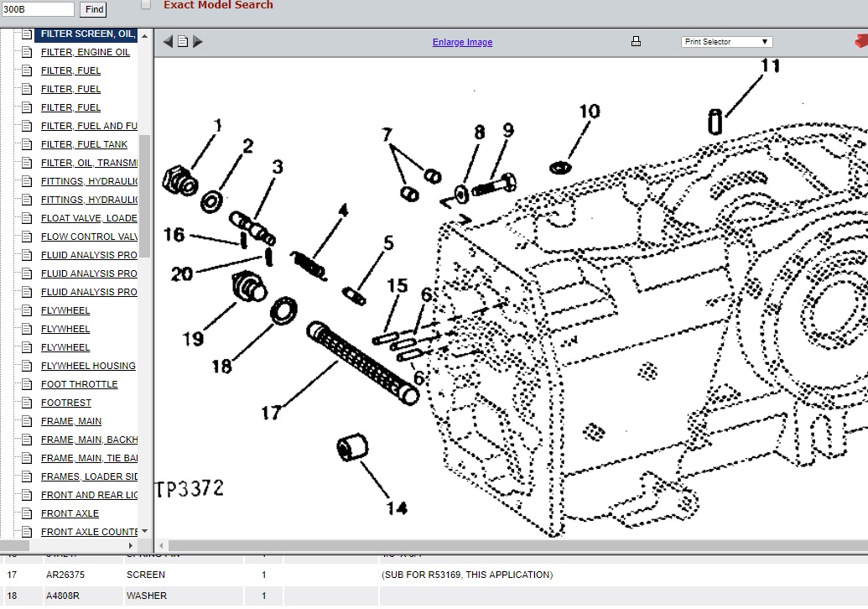Enable the Exact Model Search checkbox
868x609 pixels.
(x=146, y=5)
